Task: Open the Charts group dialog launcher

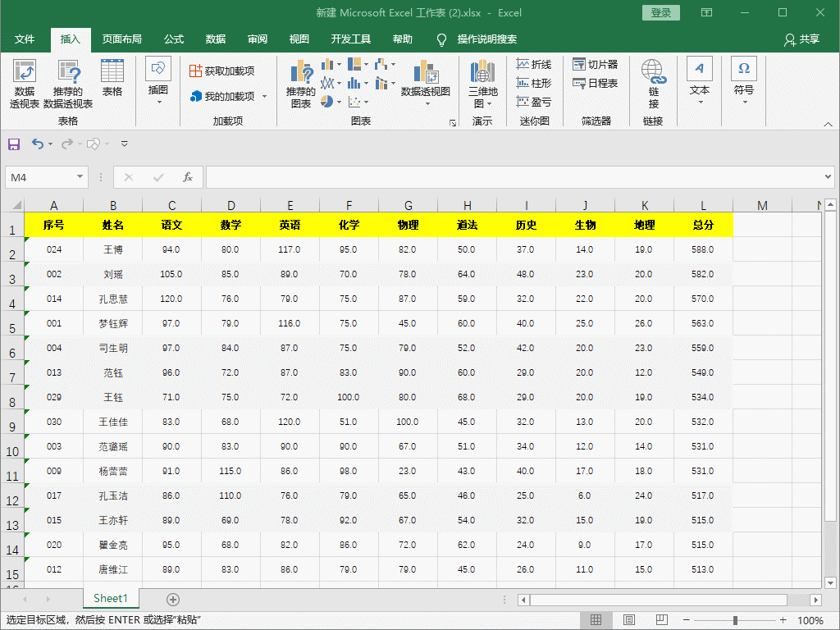Action: [453, 123]
